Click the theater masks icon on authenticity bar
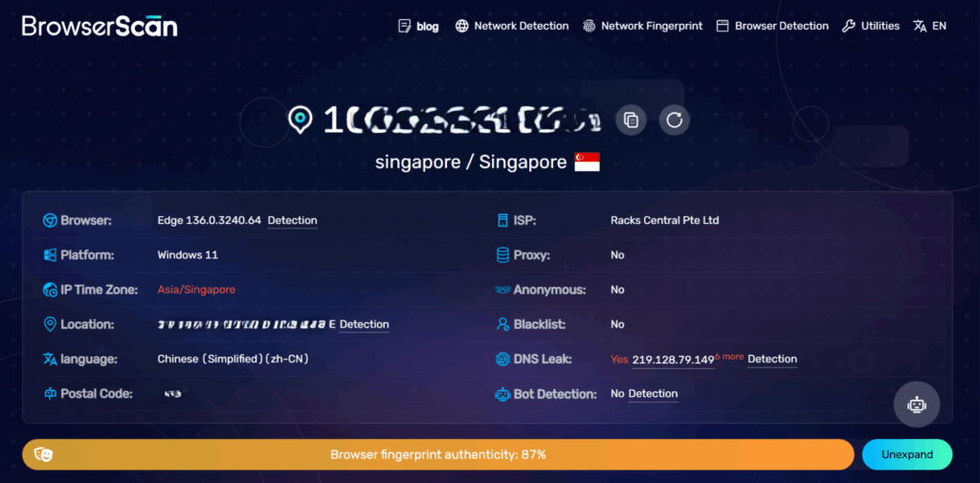 point(43,454)
